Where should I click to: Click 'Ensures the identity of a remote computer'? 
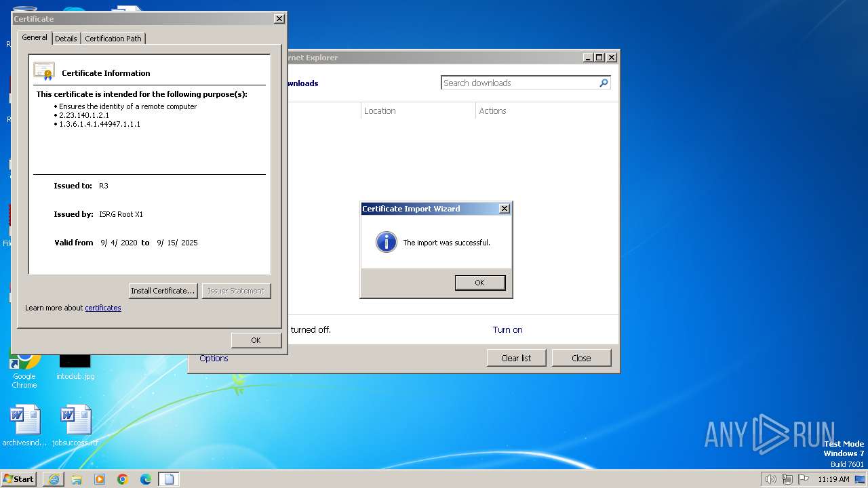[127, 106]
